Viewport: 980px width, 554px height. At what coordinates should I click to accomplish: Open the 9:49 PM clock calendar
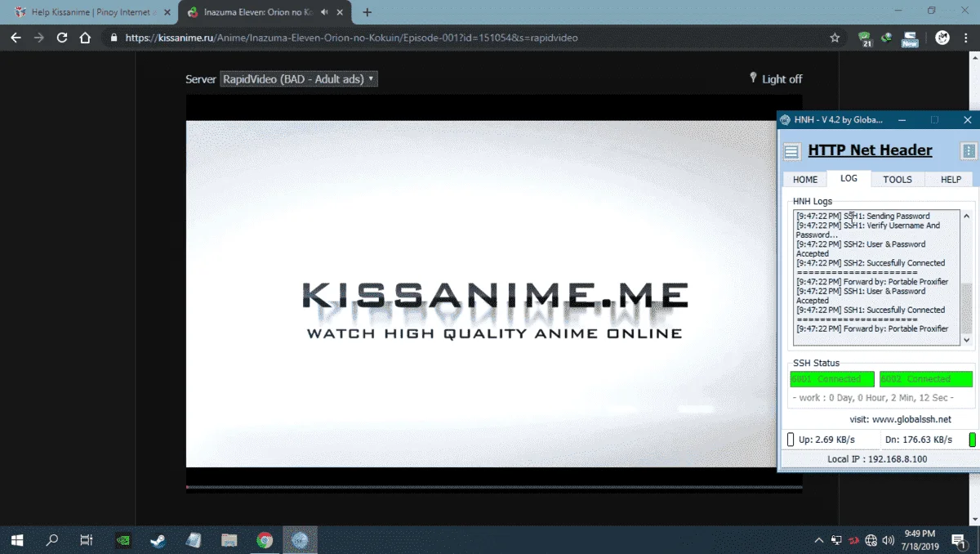click(x=920, y=540)
